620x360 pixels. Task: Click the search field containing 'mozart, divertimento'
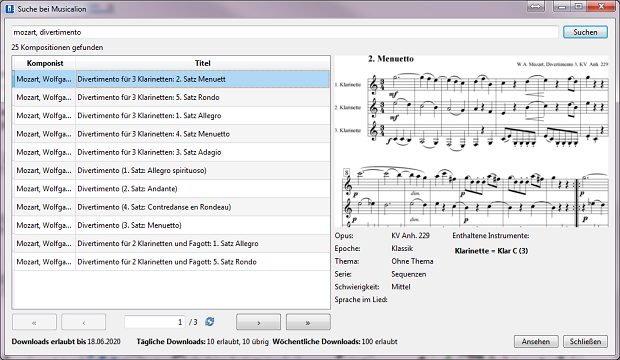(285, 32)
